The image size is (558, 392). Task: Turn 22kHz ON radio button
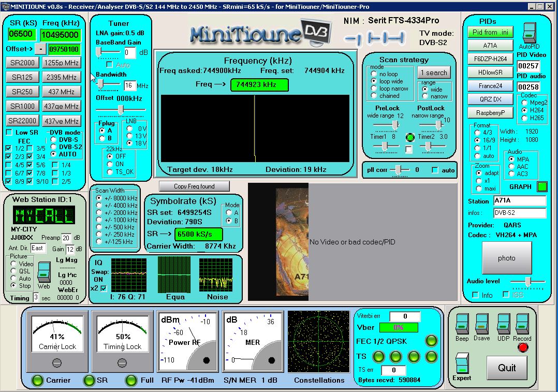[x=110, y=164]
